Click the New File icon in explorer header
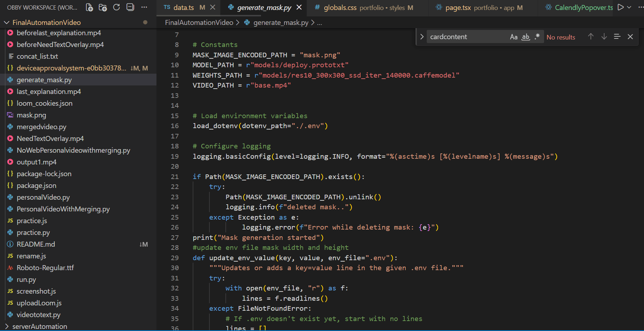 (x=89, y=7)
